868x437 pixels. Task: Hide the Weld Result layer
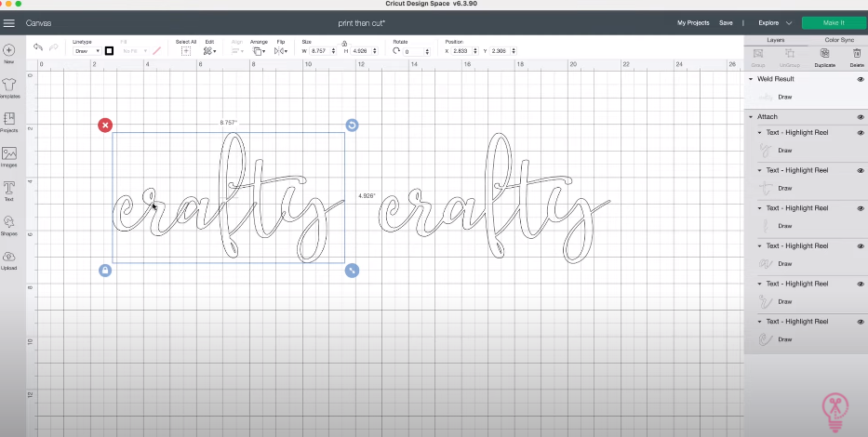(x=861, y=79)
